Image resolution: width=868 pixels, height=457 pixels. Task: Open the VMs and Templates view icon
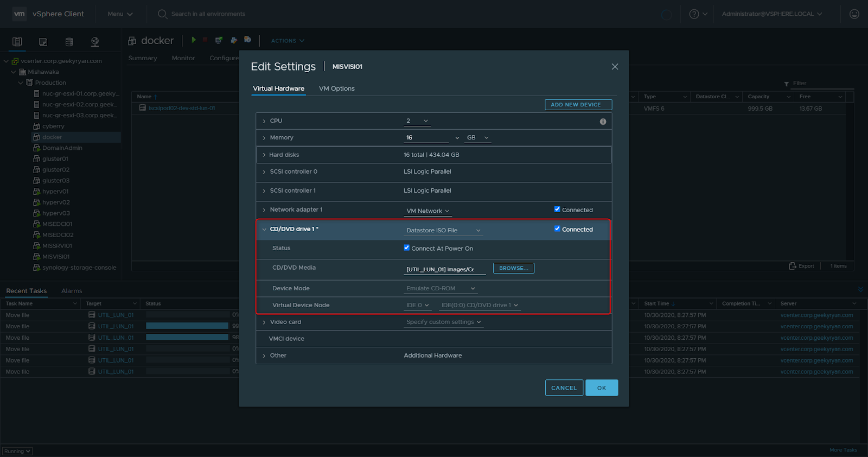43,42
